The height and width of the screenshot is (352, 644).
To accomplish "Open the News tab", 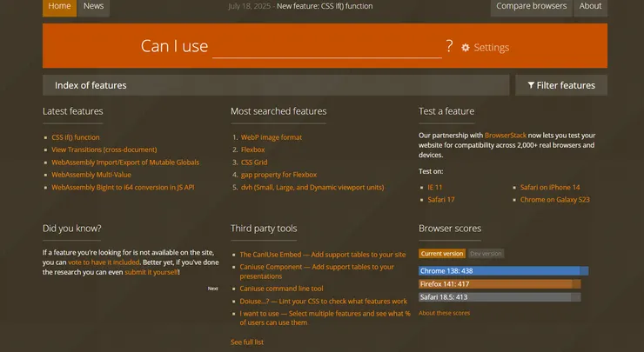I will pos(94,7).
